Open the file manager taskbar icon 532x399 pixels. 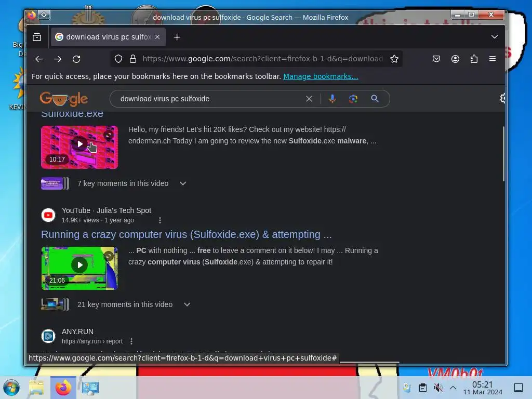click(x=36, y=388)
